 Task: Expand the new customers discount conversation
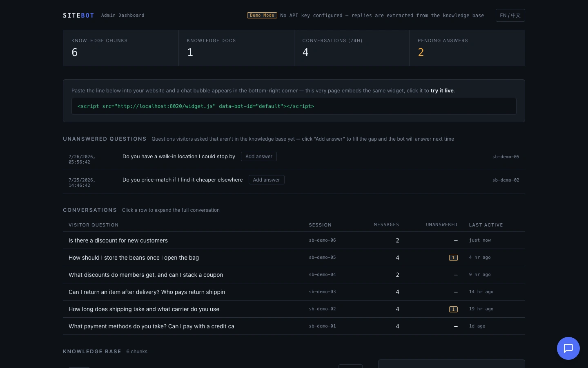(x=294, y=240)
